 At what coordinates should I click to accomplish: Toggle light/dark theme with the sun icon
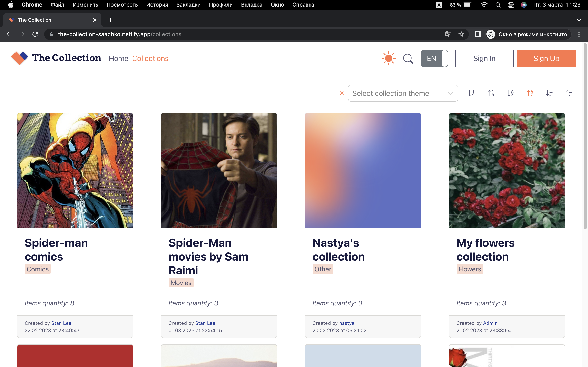click(x=388, y=58)
